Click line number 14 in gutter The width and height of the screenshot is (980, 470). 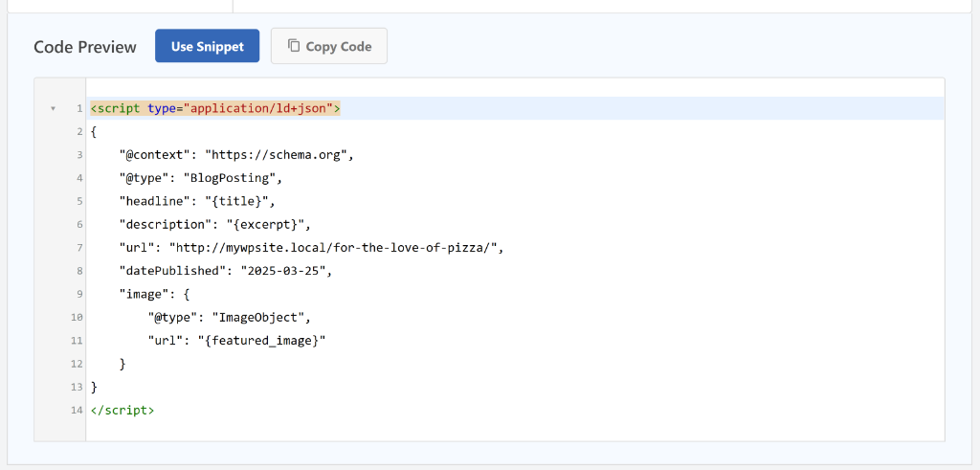(x=77, y=411)
